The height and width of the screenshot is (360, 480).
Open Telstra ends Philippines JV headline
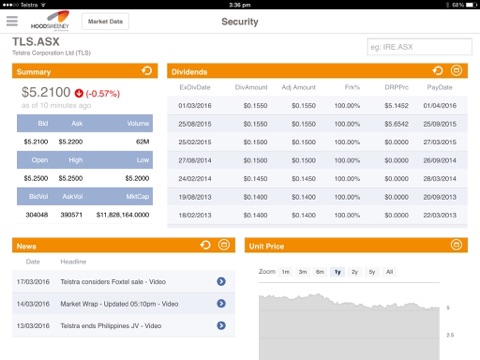coord(111,326)
